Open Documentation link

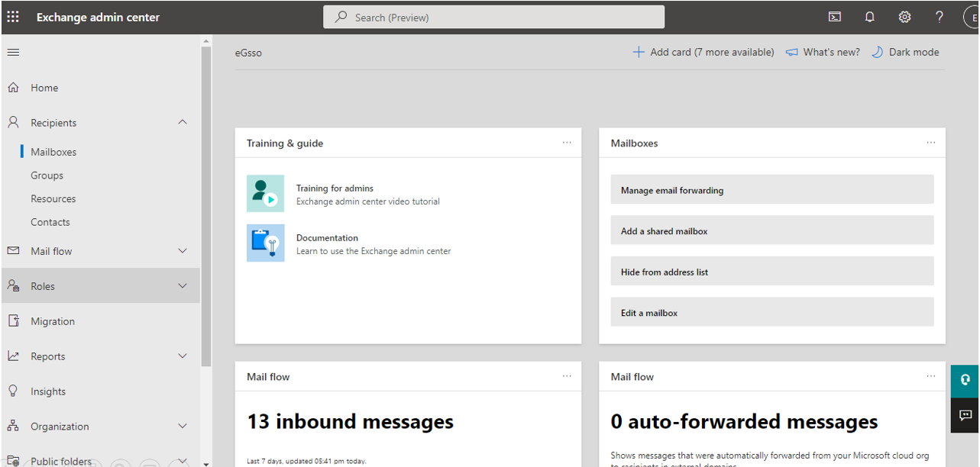tap(327, 237)
